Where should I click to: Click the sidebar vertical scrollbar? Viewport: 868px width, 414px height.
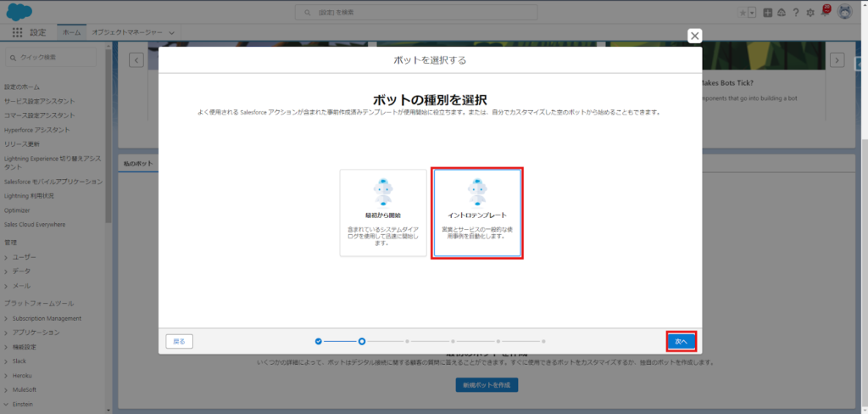click(108, 138)
